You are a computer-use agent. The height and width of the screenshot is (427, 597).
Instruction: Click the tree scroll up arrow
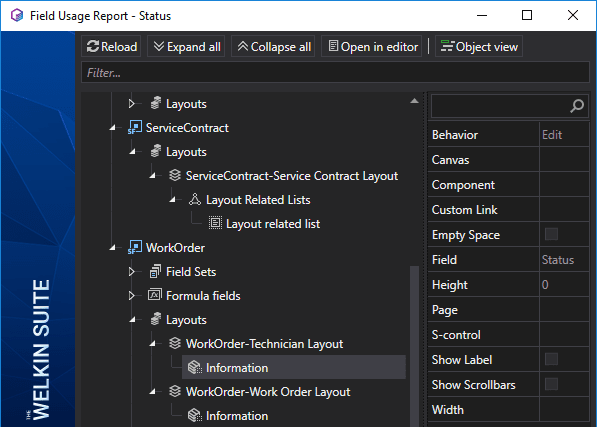click(x=414, y=101)
